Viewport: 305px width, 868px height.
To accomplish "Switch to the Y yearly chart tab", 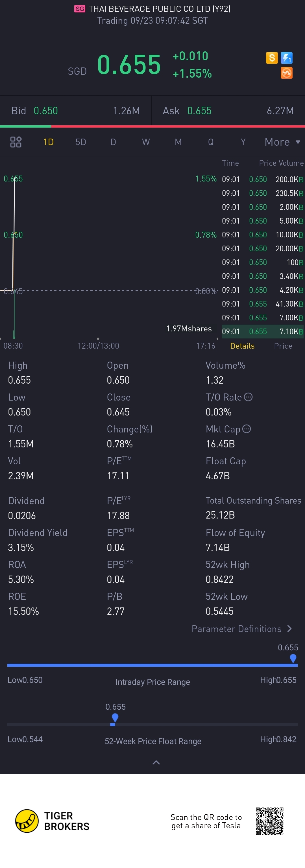I will point(243,142).
